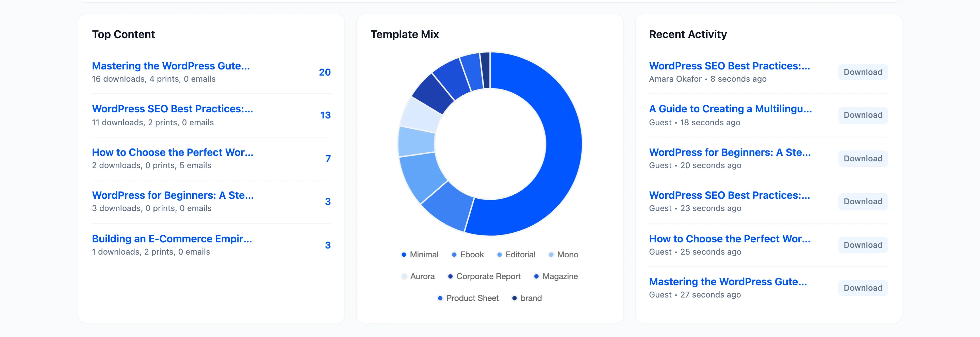Toggle the Minimal legend dot

coord(420,255)
